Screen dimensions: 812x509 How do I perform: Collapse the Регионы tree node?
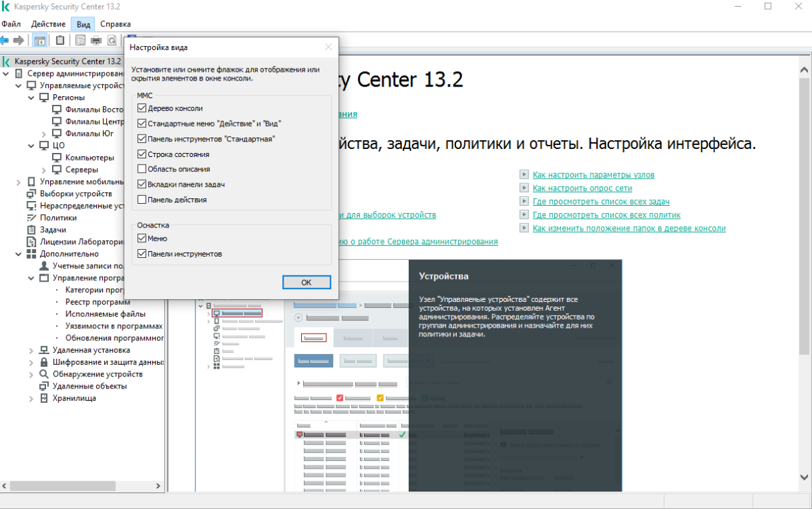click(31, 97)
